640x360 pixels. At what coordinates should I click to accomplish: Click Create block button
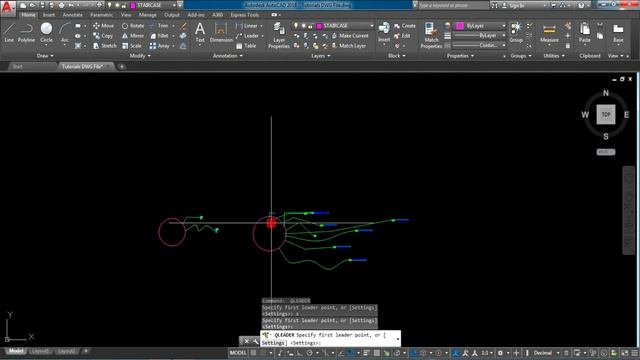click(x=404, y=26)
